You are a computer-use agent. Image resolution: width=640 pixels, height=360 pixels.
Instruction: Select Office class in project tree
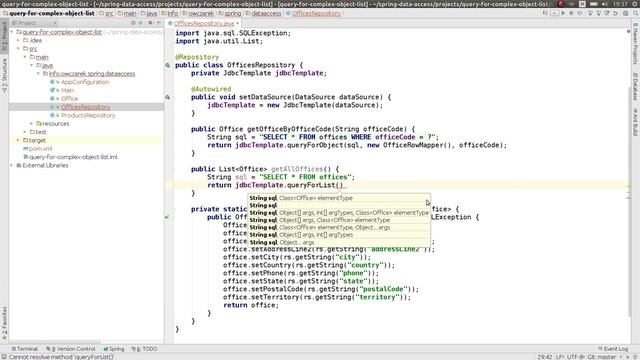point(69,98)
